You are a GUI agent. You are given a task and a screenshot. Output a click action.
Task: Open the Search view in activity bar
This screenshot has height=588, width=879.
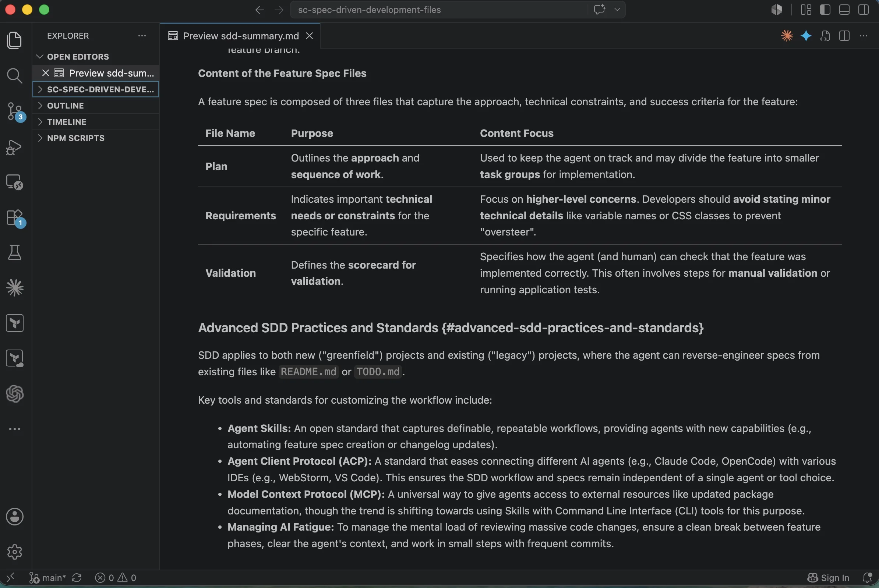(15, 76)
